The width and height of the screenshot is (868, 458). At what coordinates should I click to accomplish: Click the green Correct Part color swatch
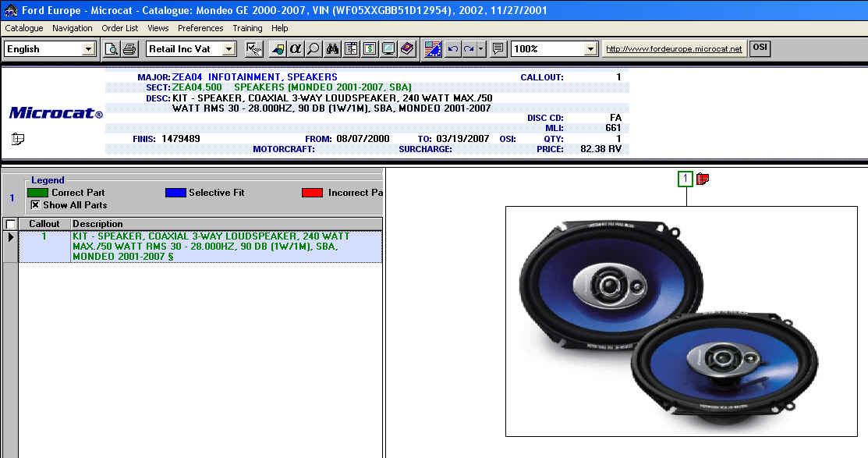(x=37, y=193)
